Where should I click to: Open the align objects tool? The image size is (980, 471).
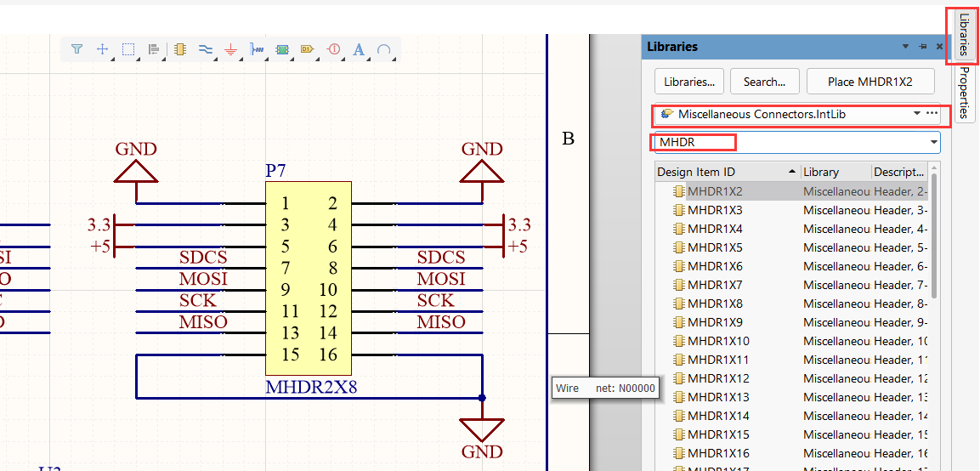(x=154, y=48)
